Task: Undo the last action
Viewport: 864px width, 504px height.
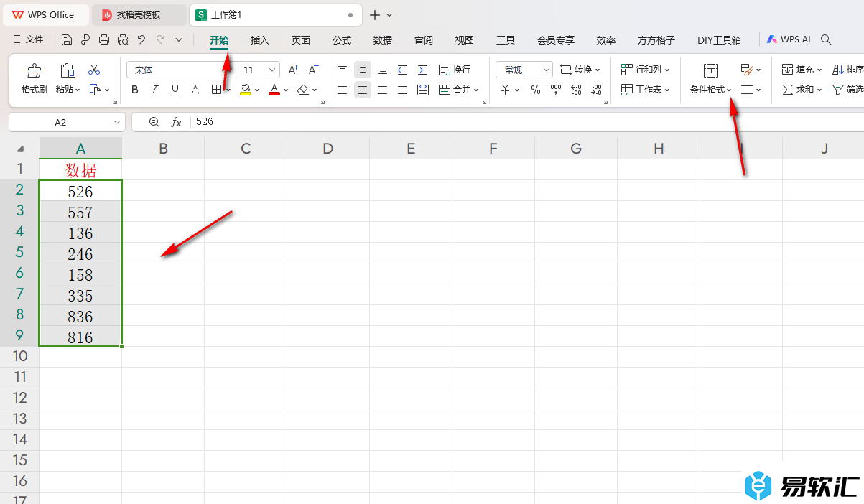Action: click(x=141, y=40)
